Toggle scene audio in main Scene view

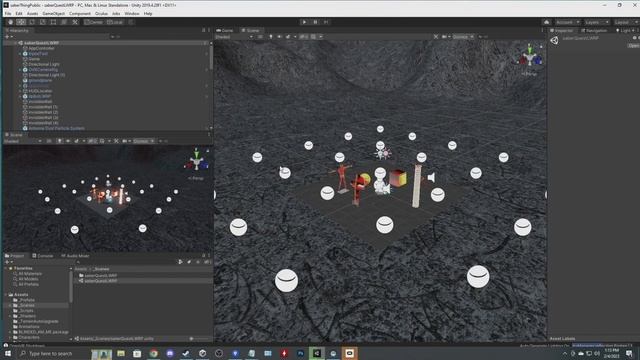click(279, 37)
